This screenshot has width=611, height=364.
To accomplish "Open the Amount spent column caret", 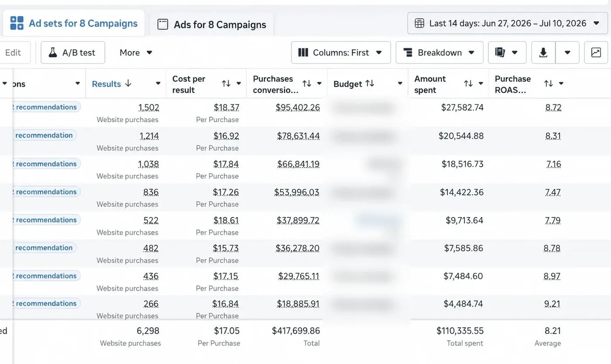I will coord(481,83).
